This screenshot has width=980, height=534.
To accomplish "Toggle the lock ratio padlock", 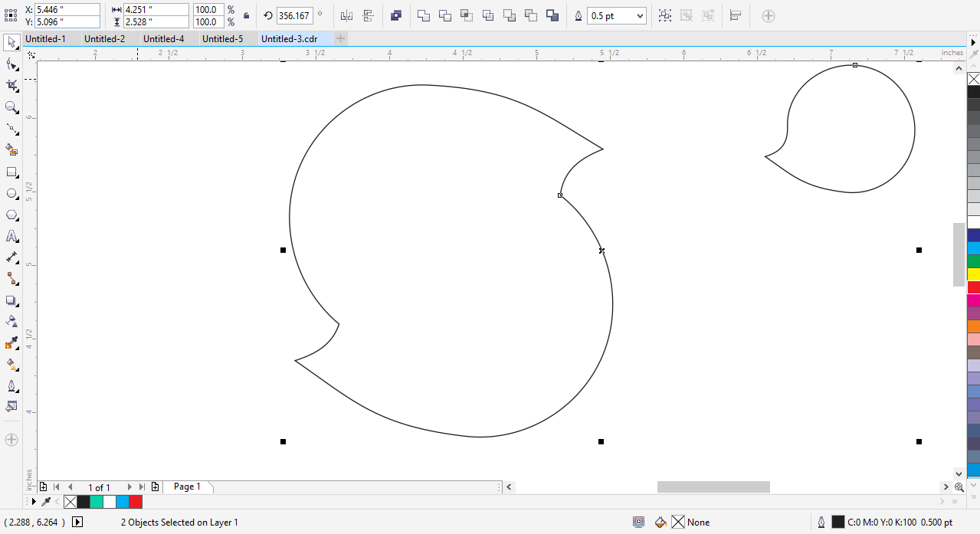I will (x=246, y=15).
